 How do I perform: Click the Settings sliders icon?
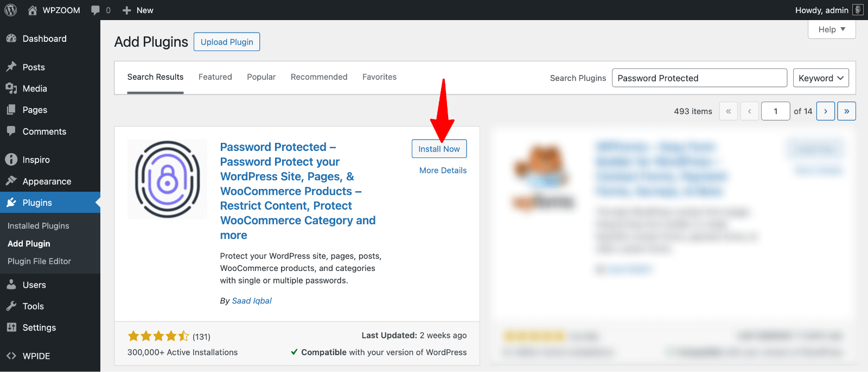point(11,327)
